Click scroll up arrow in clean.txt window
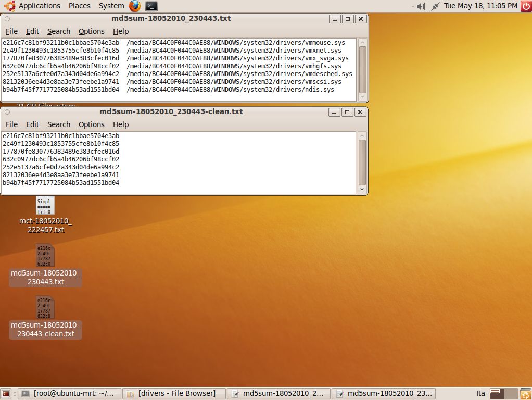 [362, 136]
